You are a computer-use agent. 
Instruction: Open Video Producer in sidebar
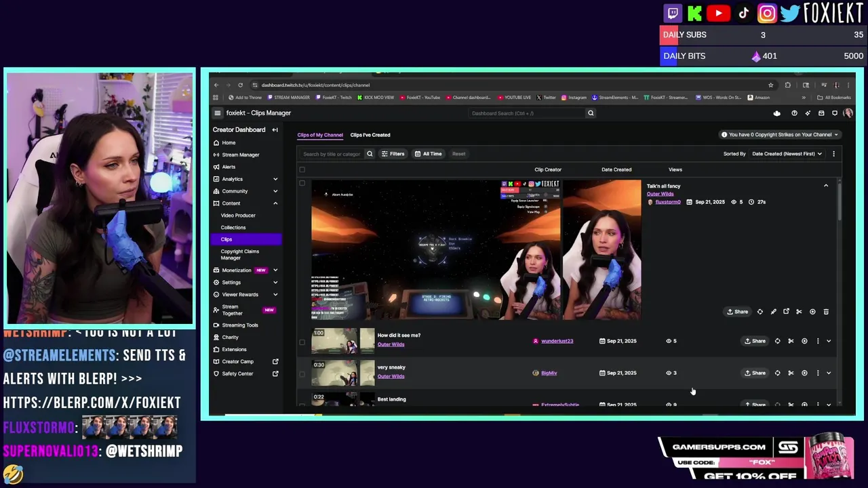(x=238, y=216)
